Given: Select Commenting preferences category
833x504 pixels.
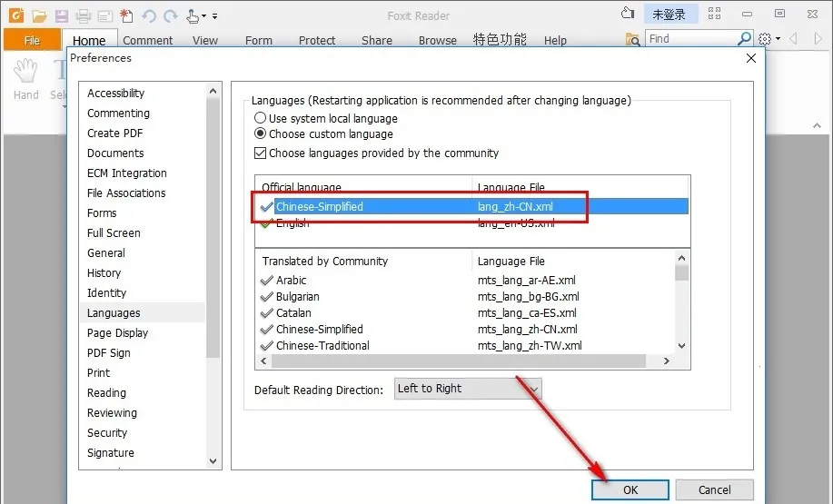Looking at the screenshot, I should click(x=118, y=114).
